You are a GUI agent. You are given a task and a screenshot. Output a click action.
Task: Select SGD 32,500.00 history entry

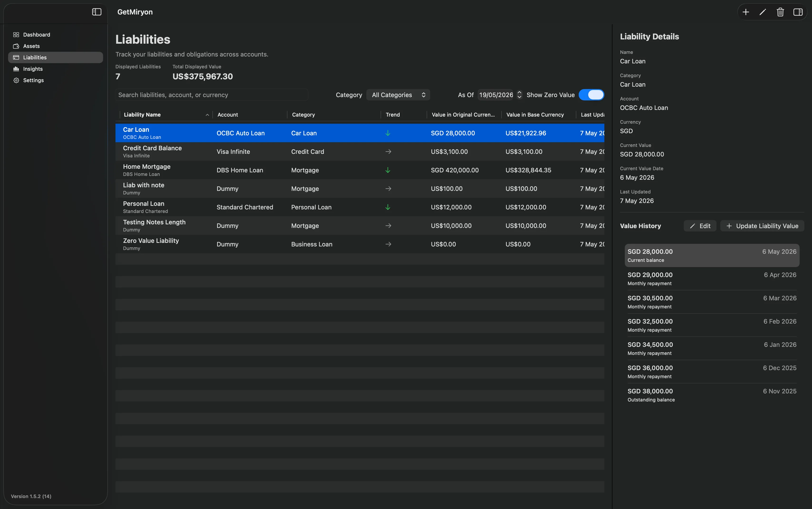point(712,325)
